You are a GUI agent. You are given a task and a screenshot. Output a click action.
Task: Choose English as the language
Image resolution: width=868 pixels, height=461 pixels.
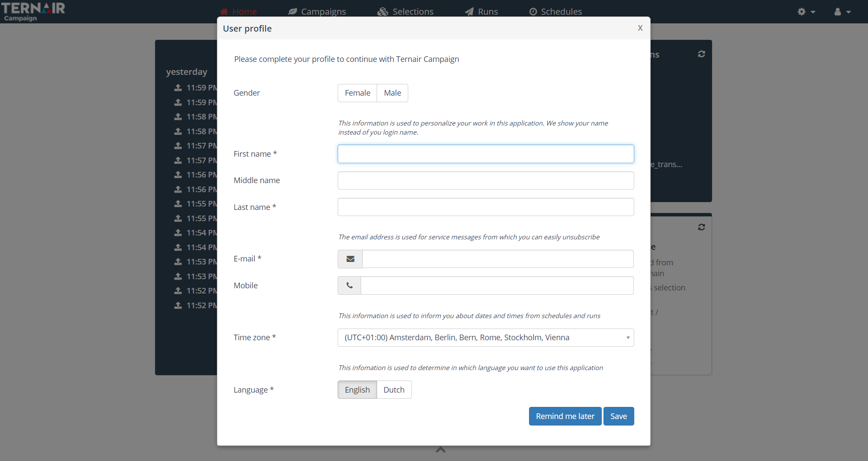click(x=357, y=390)
